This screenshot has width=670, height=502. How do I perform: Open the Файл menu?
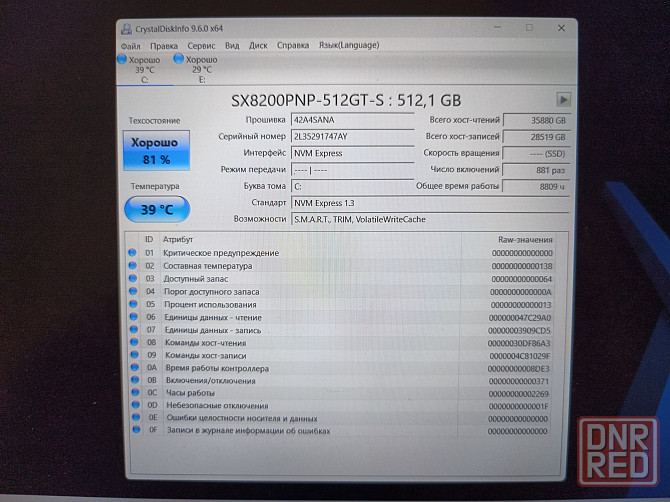[x=130, y=46]
